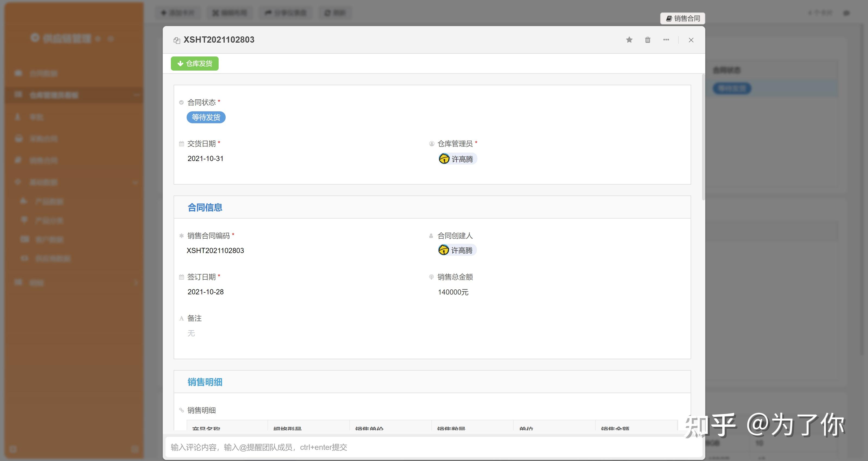This screenshot has height=461, width=868.
Task: Open the three-dots more options menu
Action: 666,40
